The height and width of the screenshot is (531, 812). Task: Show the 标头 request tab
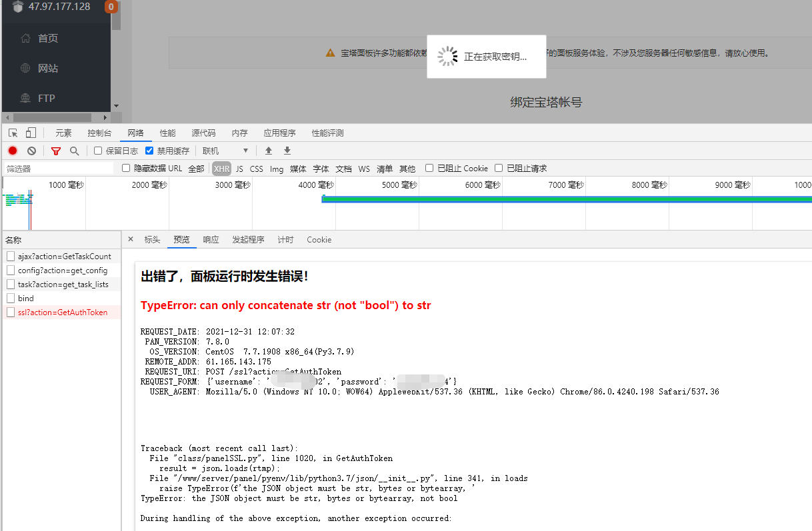point(153,240)
